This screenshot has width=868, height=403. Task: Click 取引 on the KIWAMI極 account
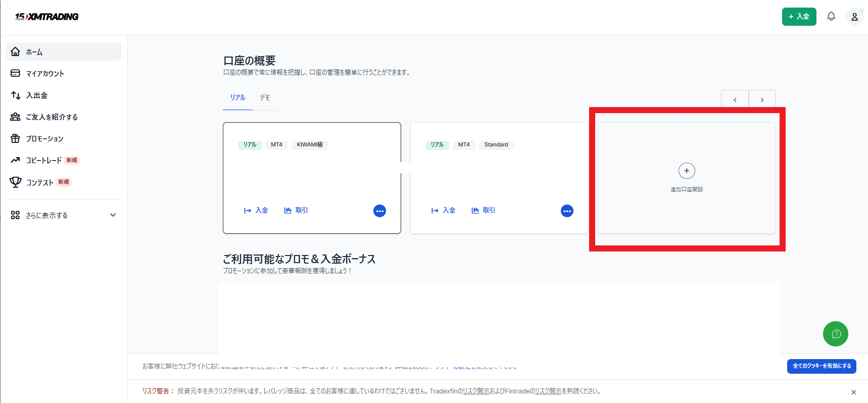(x=296, y=211)
